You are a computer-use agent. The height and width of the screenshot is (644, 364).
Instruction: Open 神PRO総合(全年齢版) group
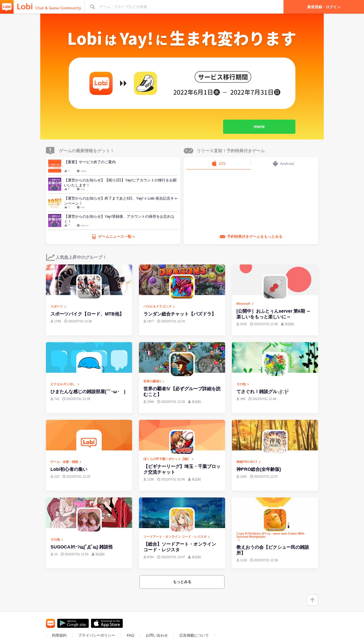coord(259,469)
